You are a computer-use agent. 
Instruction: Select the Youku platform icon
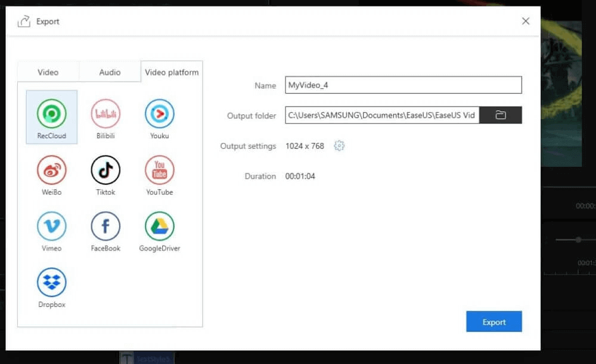(x=159, y=114)
